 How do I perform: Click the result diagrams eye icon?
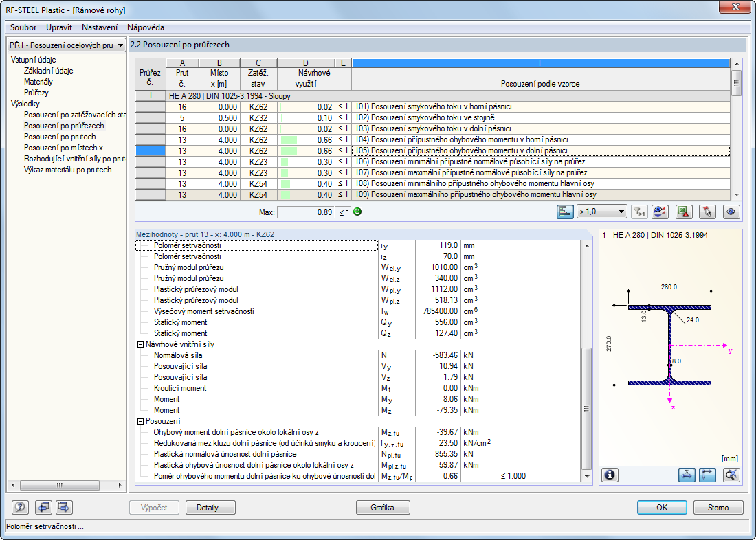pyautogui.click(x=660, y=212)
